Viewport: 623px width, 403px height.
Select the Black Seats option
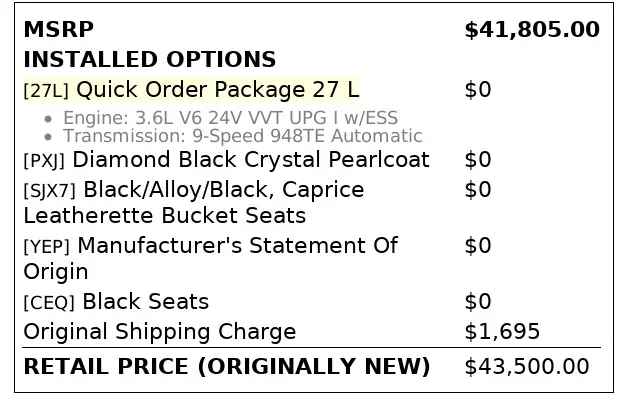[x=145, y=302]
